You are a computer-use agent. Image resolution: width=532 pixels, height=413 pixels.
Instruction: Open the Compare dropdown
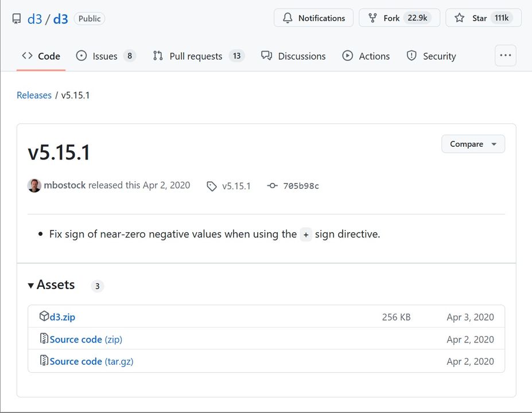[x=473, y=144]
